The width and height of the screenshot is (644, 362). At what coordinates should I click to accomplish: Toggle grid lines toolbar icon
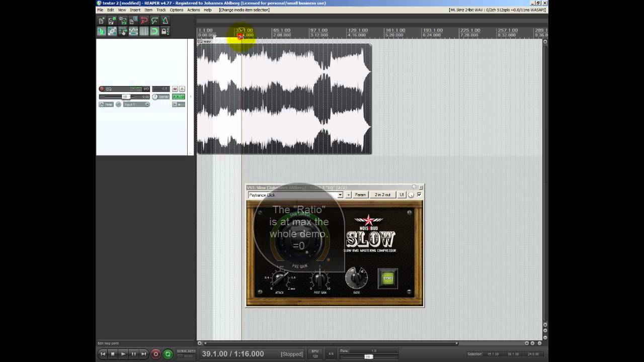click(x=144, y=31)
